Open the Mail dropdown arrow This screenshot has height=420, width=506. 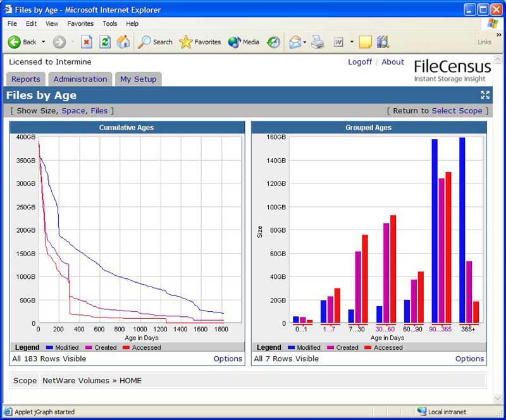305,42
